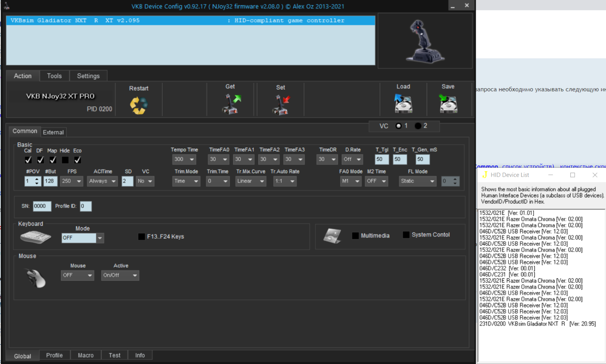Enable the F13..F24 Keys checkbox

[x=142, y=237]
